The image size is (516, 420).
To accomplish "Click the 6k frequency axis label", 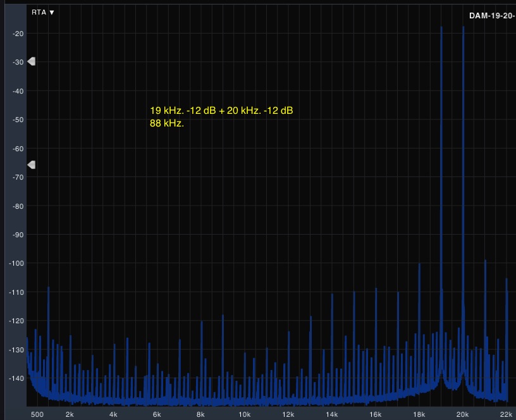I will (157, 414).
